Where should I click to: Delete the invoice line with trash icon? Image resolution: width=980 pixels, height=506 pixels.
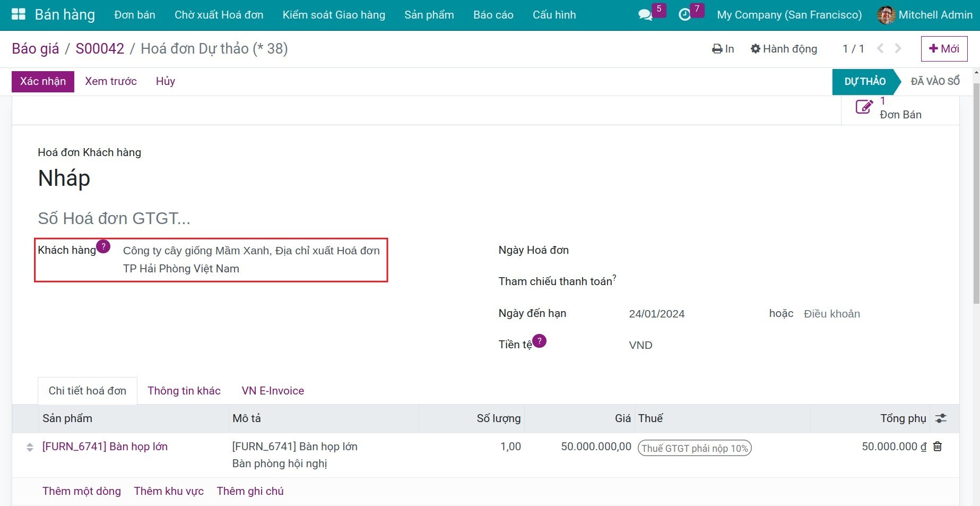point(938,447)
